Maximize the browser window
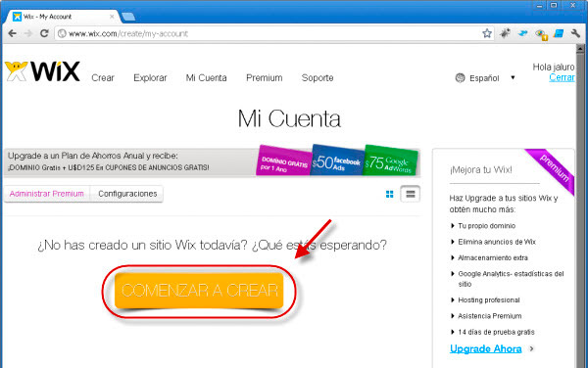588x368 pixels. pyautogui.click(x=554, y=6)
